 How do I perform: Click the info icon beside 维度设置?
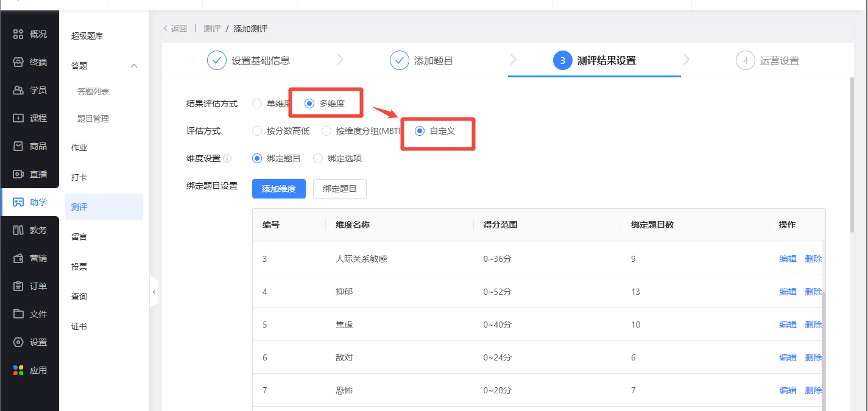tap(227, 159)
